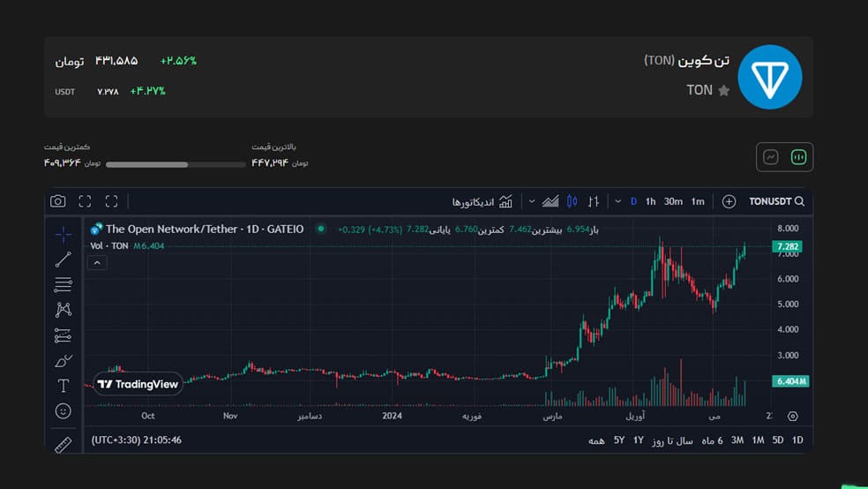The width and height of the screenshot is (868, 489).
Task: Open the fullscreen chart mode icon
Action: [x=85, y=201]
